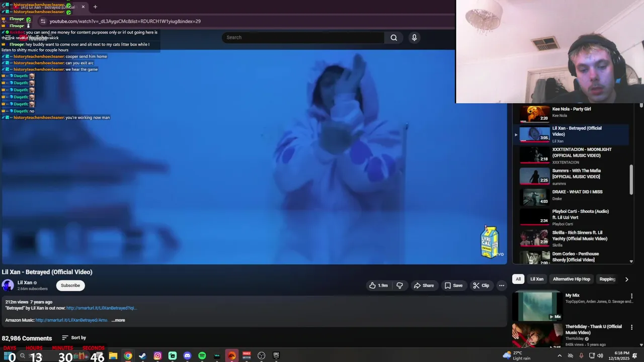Viewport: 644px width, 362px height.
Task: Open File Explorer from taskbar
Action: (113, 356)
